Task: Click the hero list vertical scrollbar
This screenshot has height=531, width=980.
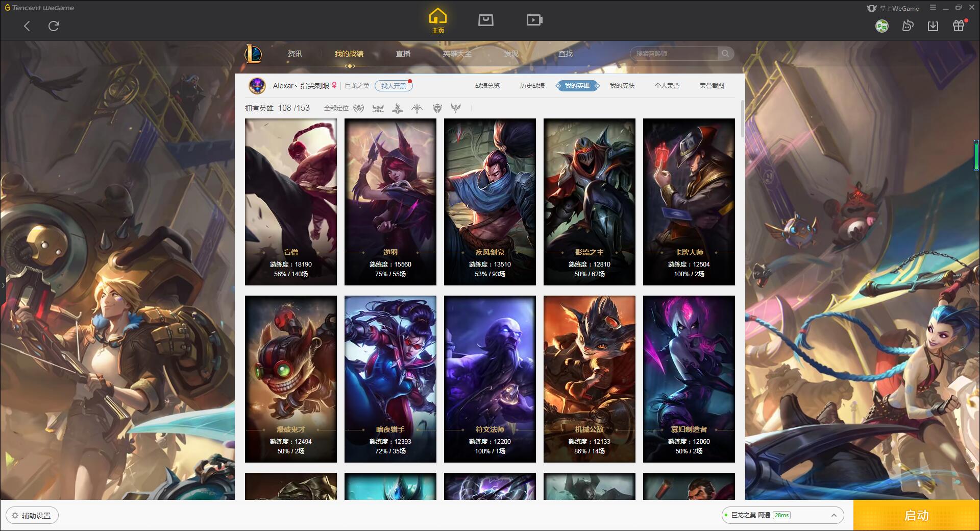Action: (742, 118)
